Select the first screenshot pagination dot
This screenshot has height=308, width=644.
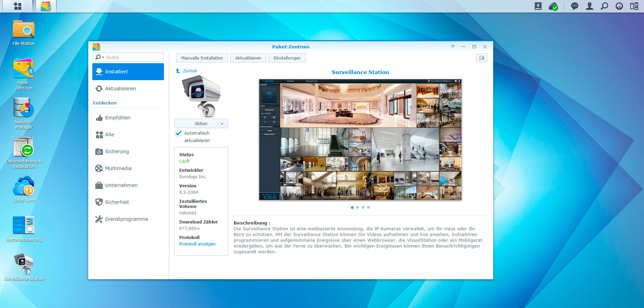point(352,207)
